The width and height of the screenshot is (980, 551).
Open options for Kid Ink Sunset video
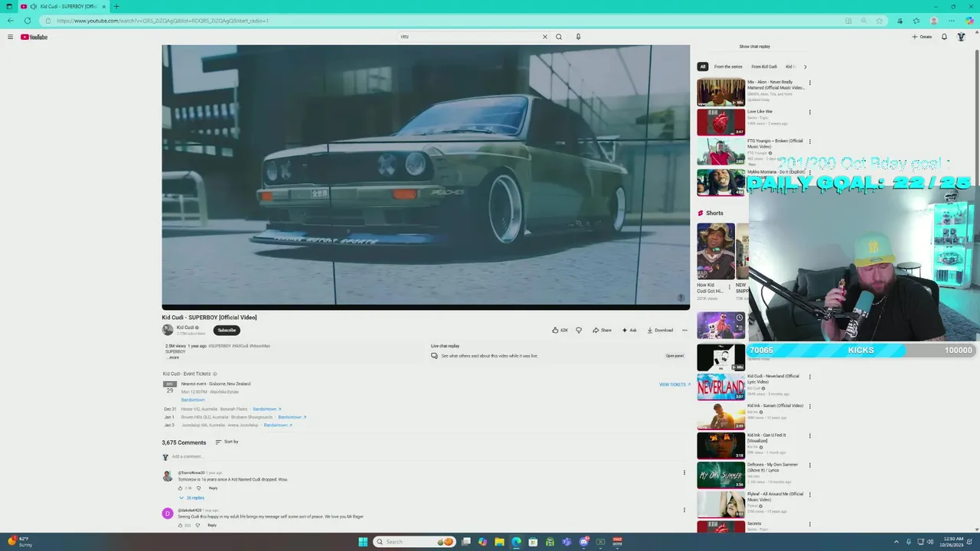tap(809, 406)
